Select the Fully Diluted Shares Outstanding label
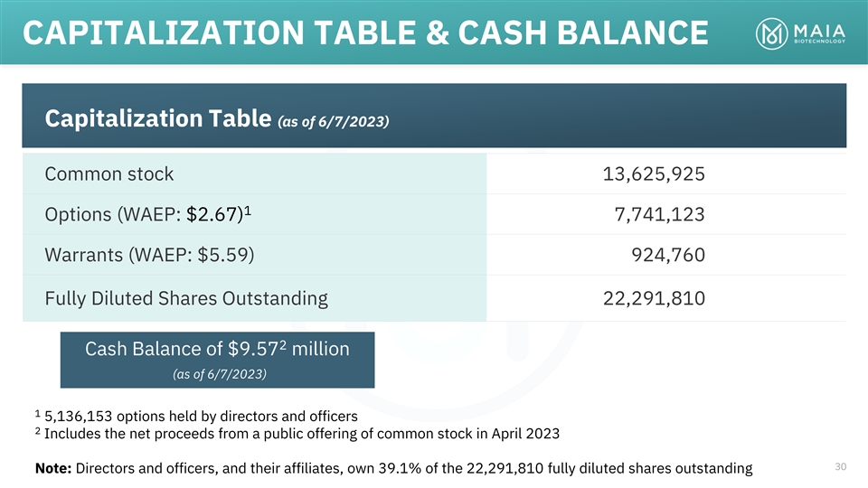This screenshot has height=488, width=868. pos(186,297)
